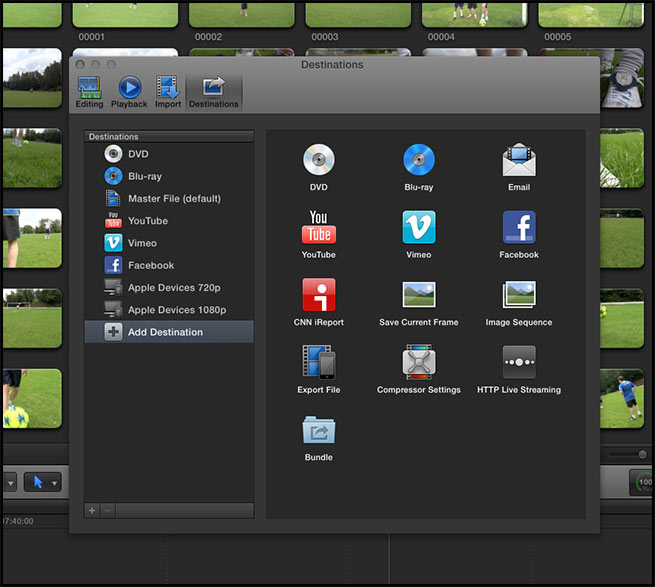Select the Add Destination row

coord(169,332)
